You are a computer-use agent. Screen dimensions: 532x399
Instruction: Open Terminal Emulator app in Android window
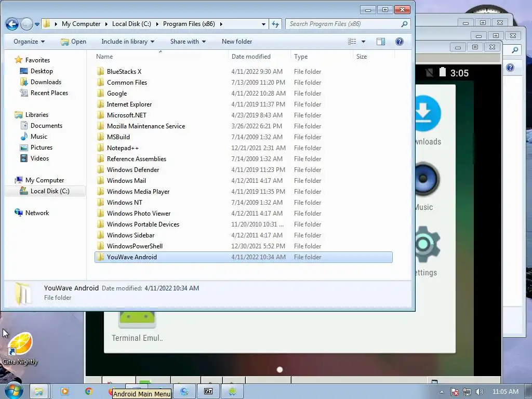pos(137,327)
